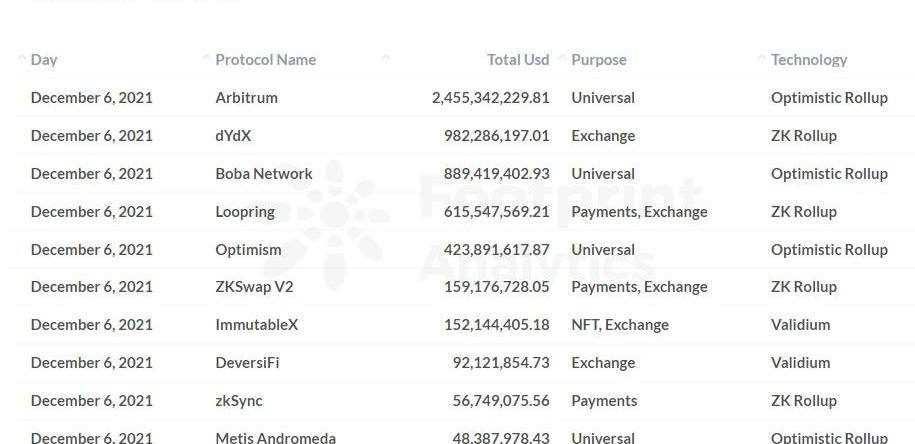Click the sort chevron beside Technology header
This screenshot has height=444, width=915.
coord(762,60)
